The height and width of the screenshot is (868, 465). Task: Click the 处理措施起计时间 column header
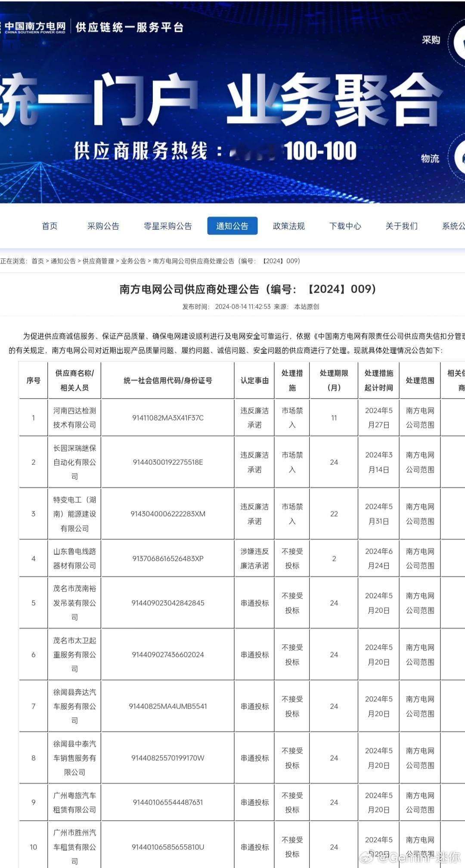(379, 380)
